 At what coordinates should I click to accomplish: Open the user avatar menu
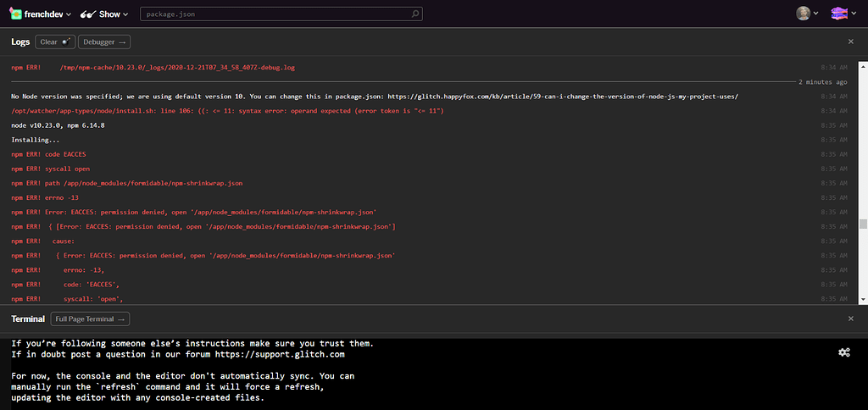click(x=804, y=14)
